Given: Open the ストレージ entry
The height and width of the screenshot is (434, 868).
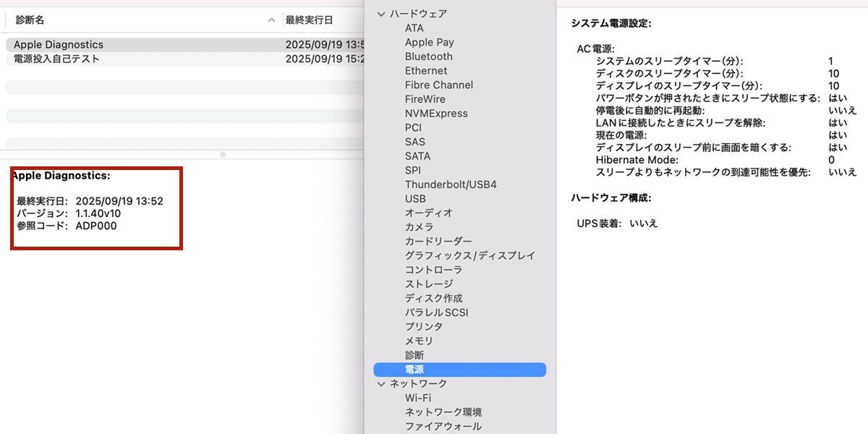Looking at the screenshot, I should coord(429,284).
